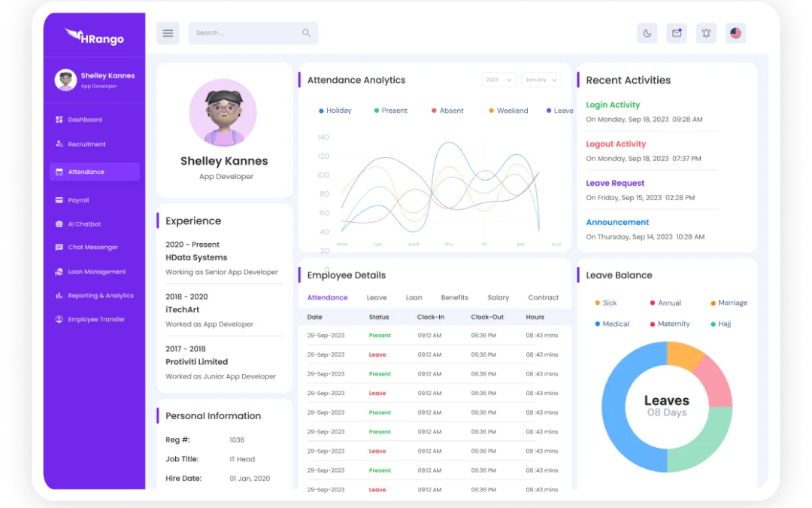812x508 pixels.
Task: Click the hamburger menu icon
Action: tap(168, 33)
